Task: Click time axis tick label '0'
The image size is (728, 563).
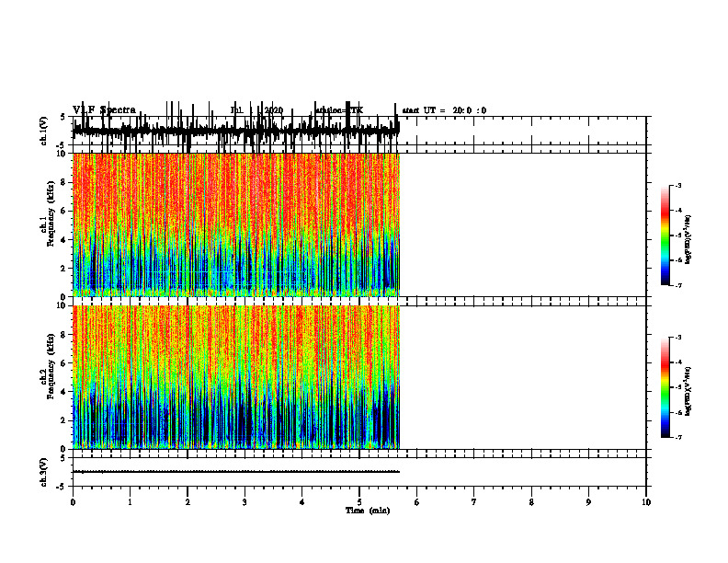Action: (x=73, y=502)
